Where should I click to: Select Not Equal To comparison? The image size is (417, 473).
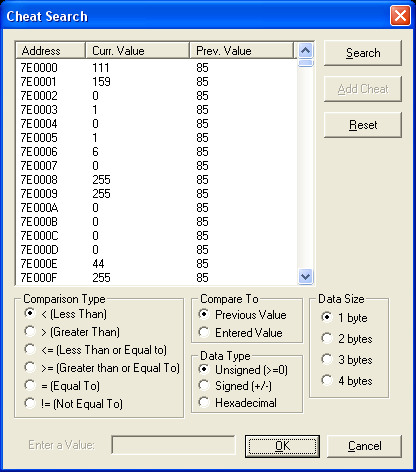pos(73,404)
